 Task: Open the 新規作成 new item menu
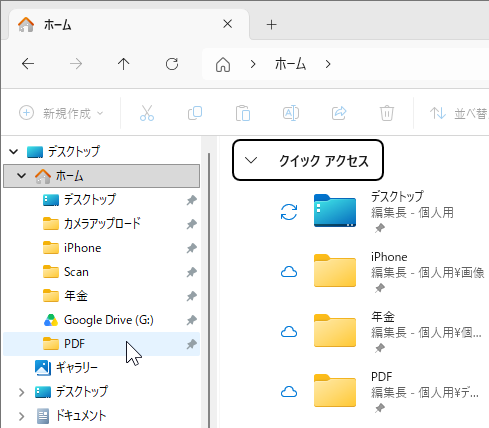point(61,113)
